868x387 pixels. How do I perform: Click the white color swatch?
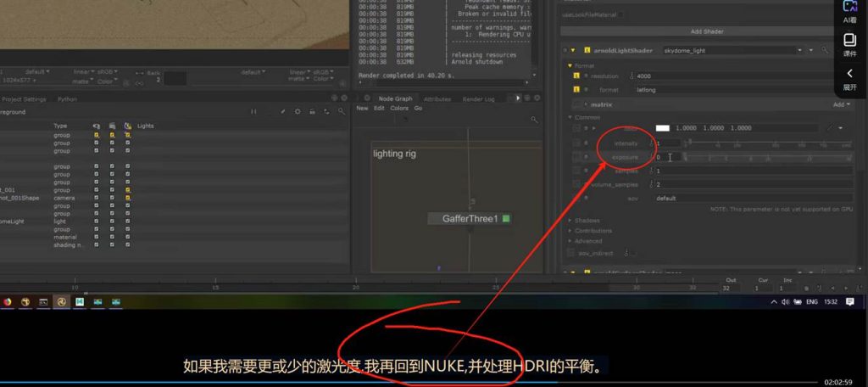pyautogui.click(x=663, y=128)
